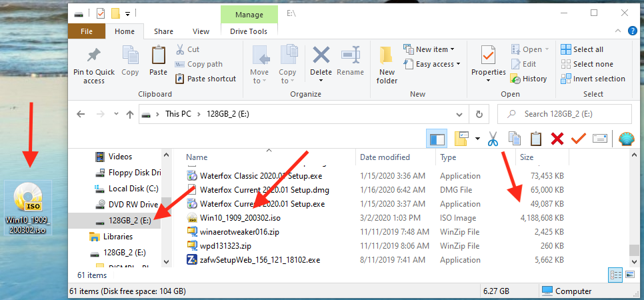Click the New folder icon

click(387, 56)
